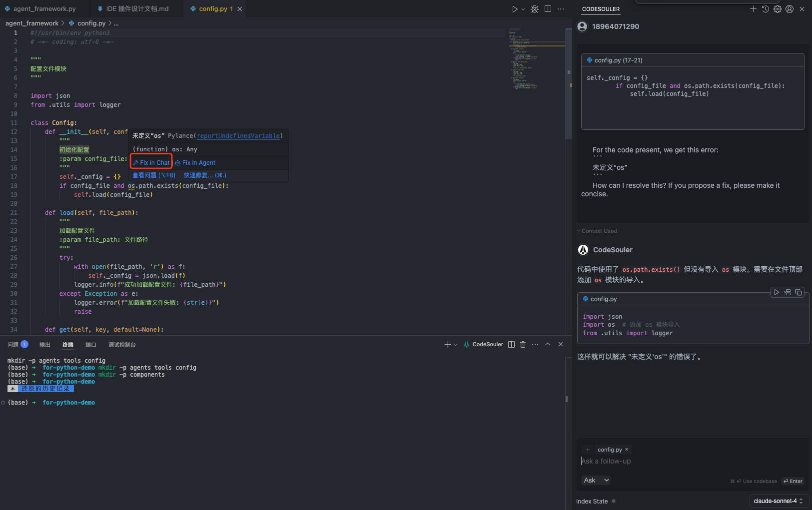The height and width of the screenshot is (510, 812).
Task: Open the 输出 output tab
Action: pos(45,345)
